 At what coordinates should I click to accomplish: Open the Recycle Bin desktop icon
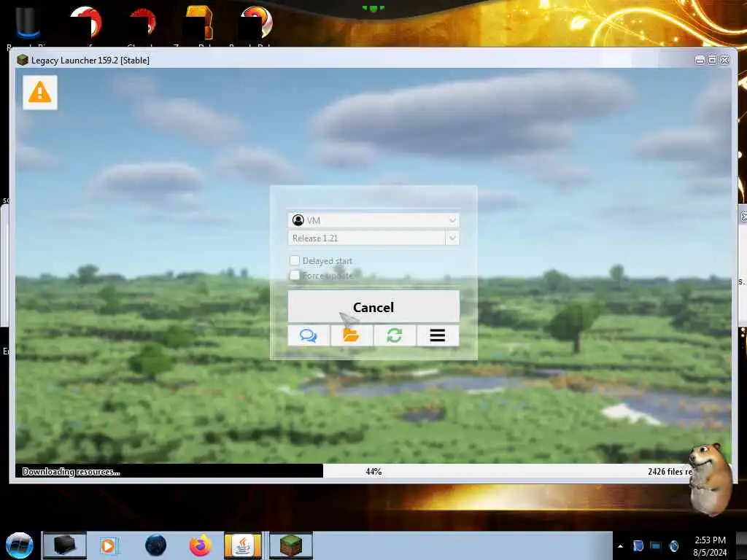(x=28, y=24)
